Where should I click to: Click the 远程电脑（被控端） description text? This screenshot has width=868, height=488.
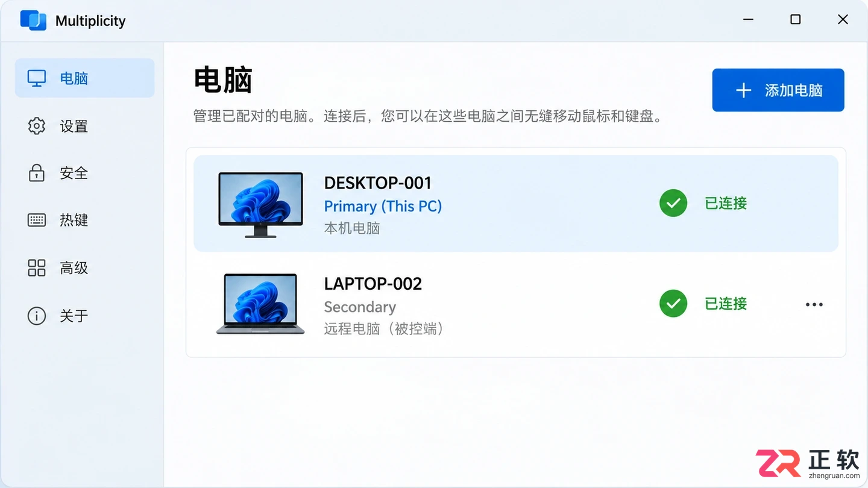384,328
